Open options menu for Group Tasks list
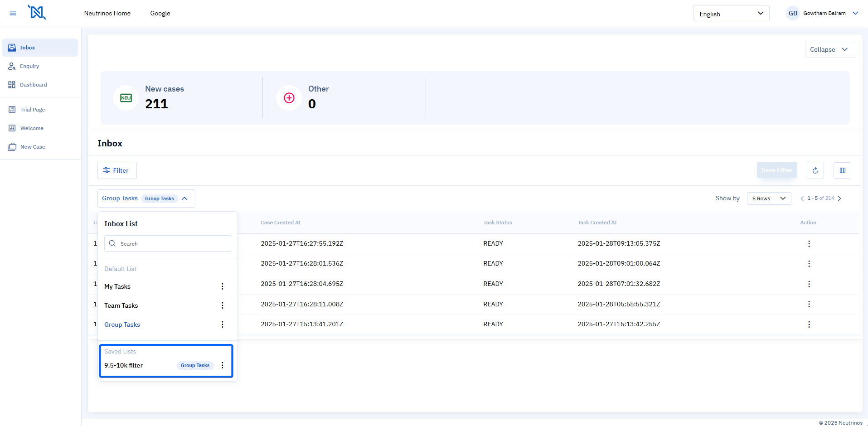 223,324
